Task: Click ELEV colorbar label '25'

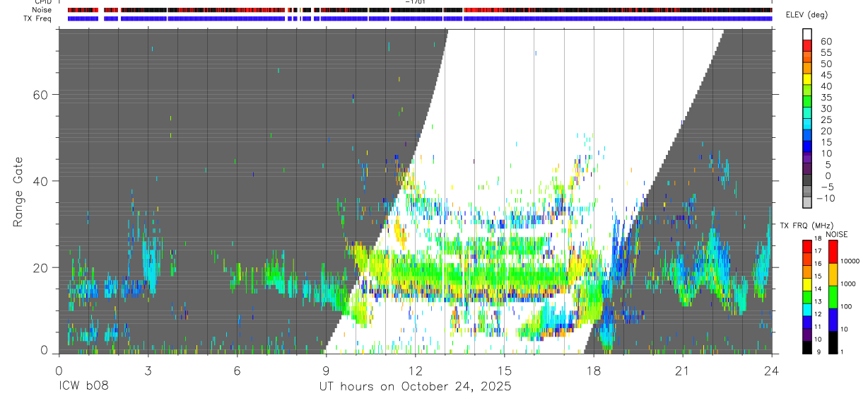Action: (x=826, y=120)
